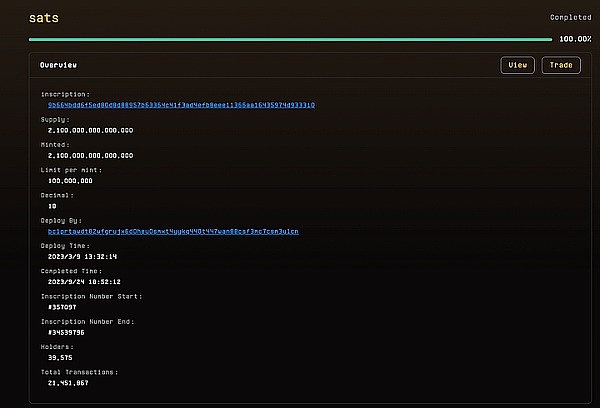This screenshot has height=408, width=600.
Task: Click the Holders count 39,575
Action: click(x=61, y=357)
